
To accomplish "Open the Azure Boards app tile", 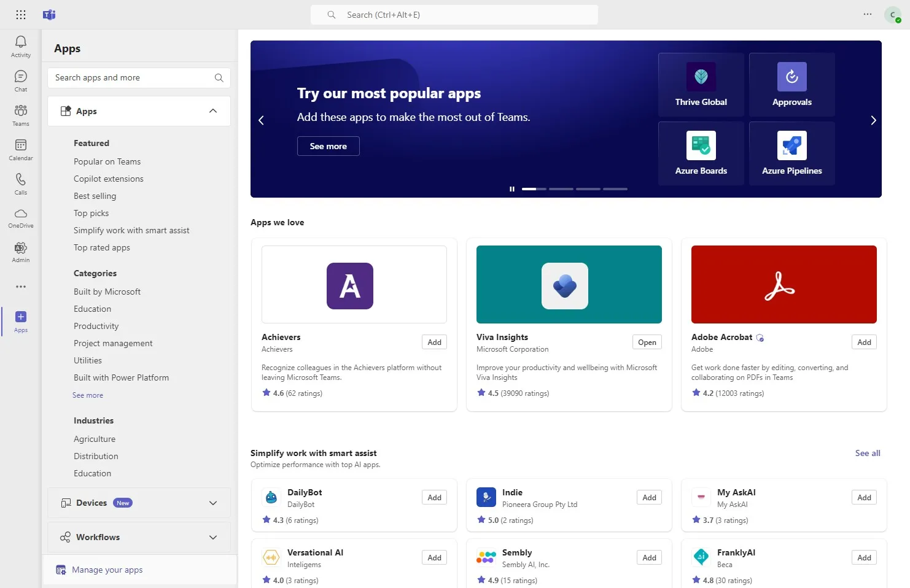I will click(x=701, y=153).
